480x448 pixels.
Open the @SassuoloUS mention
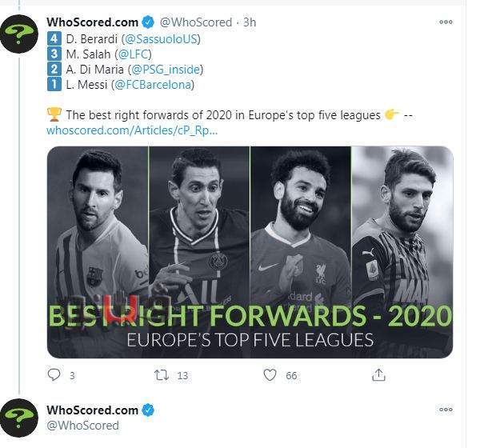[x=161, y=39]
